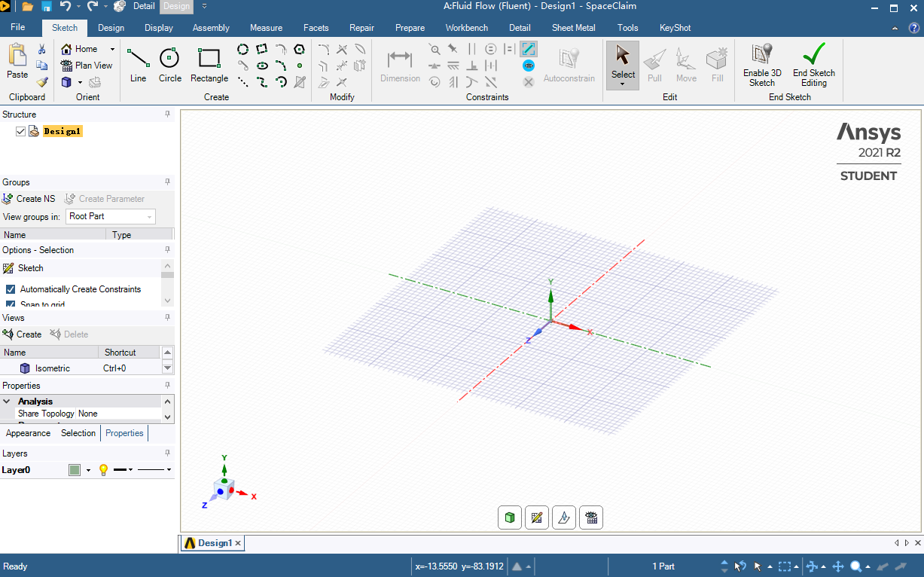
Task: Click Create NS button
Action: [x=29, y=199]
